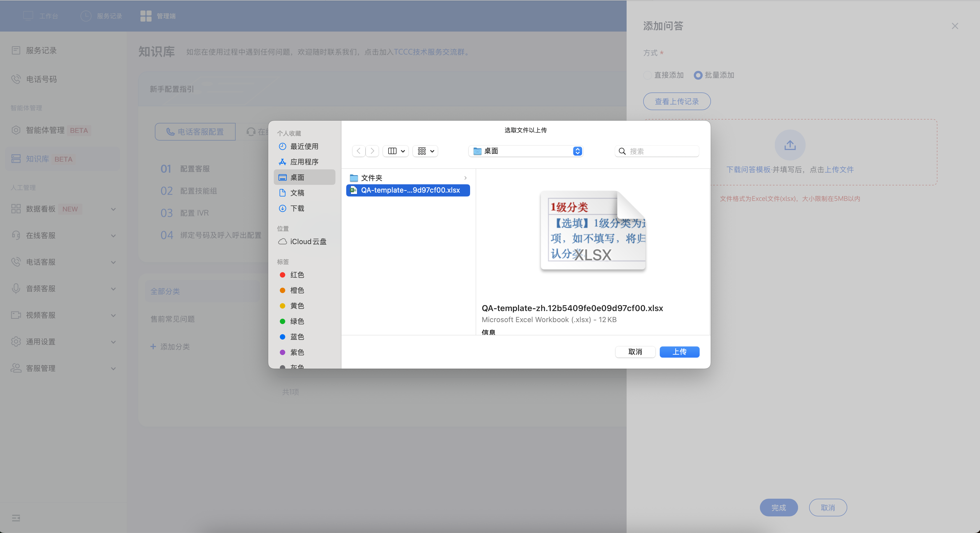This screenshot has width=980, height=533.
Task: Click the upload cloud icon in drop area
Action: [x=790, y=145]
